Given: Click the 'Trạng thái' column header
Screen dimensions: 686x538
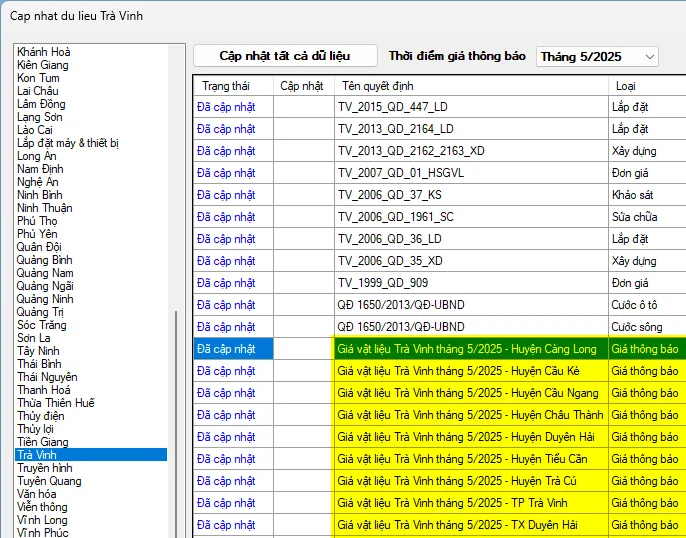Looking at the screenshot, I should tap(224, 86).
